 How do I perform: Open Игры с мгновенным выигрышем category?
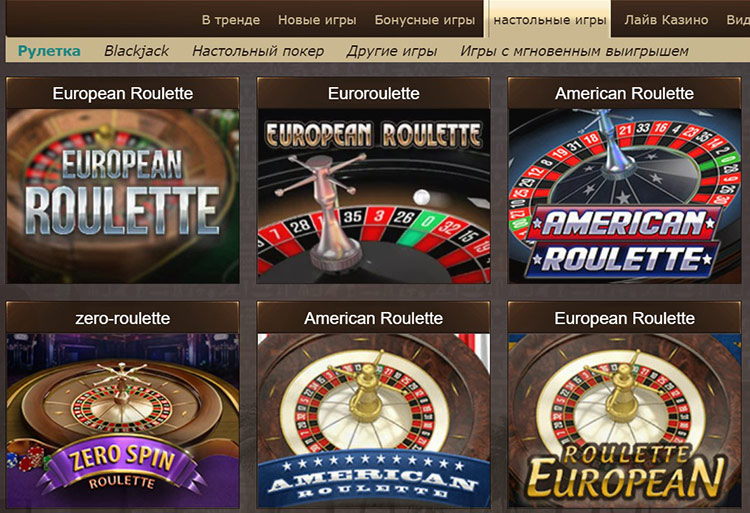(x=574, y=51)
